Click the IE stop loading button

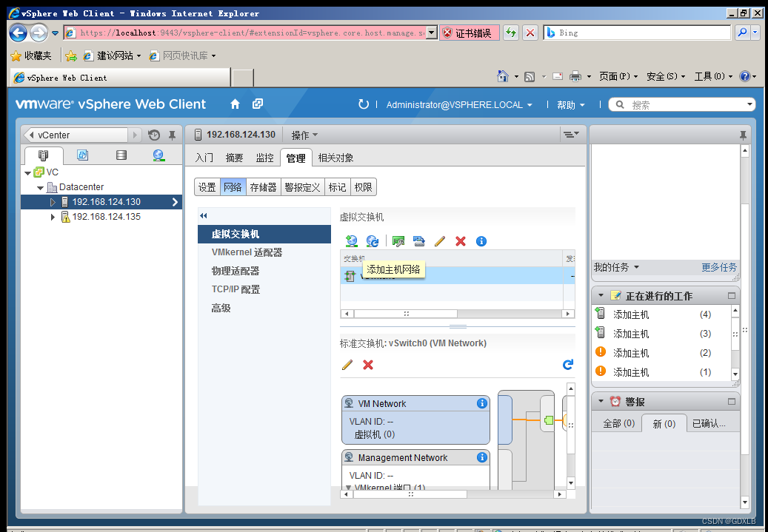pos(530,33)
